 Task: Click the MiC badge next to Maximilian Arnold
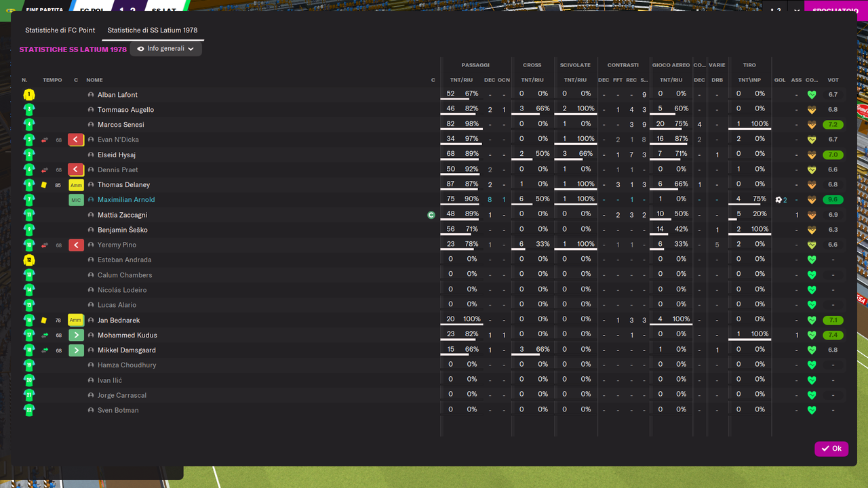pos(76,200)
